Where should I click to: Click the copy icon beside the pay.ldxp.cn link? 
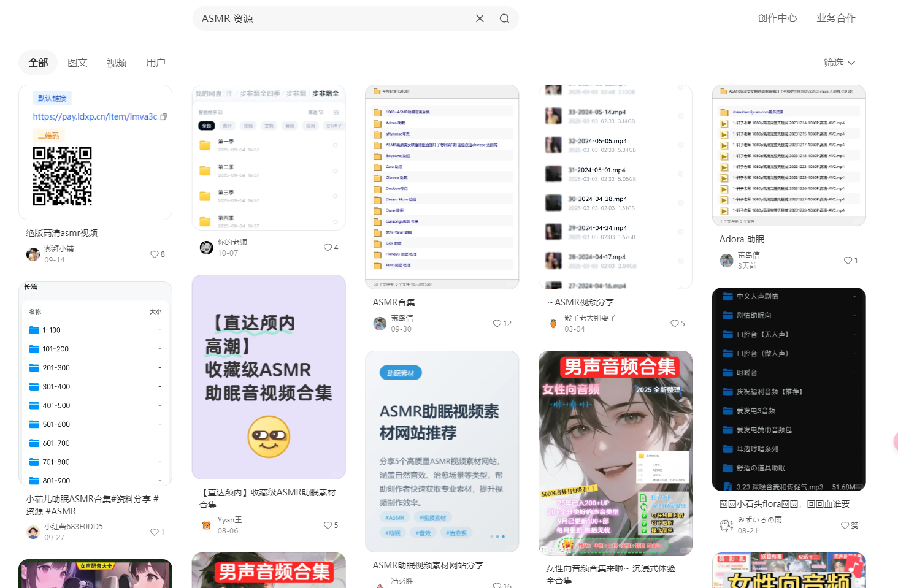(x=163, y=116)
